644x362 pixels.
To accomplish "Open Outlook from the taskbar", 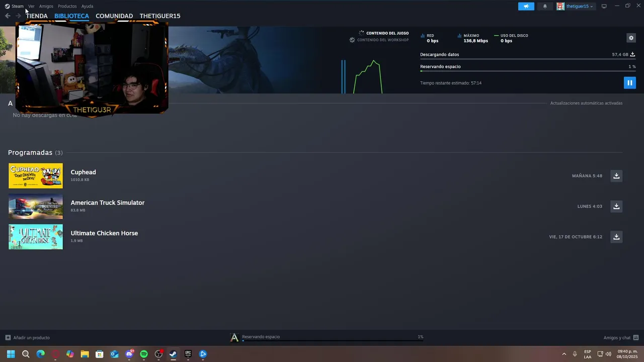I will pyautogui.click(x=114, y=354).
